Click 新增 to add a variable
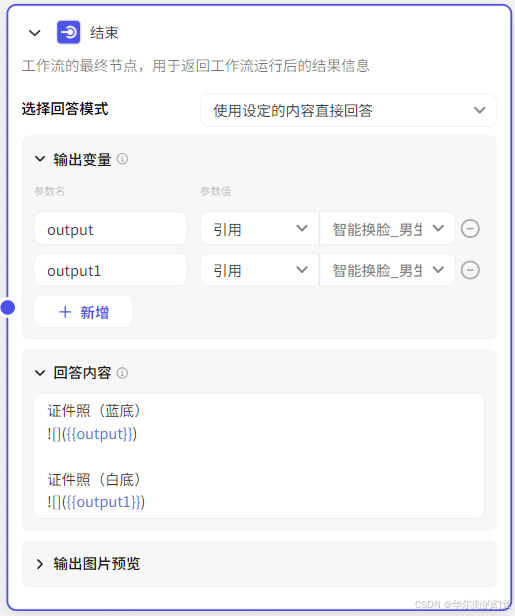This screenshot has height=616, width=515. click(84, 312)
